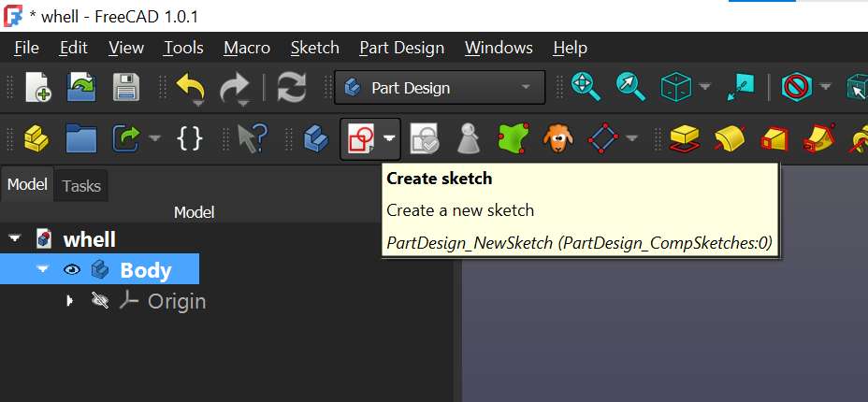Undo the last action
The width and height of the screenshot is (868, 402).
190,86
